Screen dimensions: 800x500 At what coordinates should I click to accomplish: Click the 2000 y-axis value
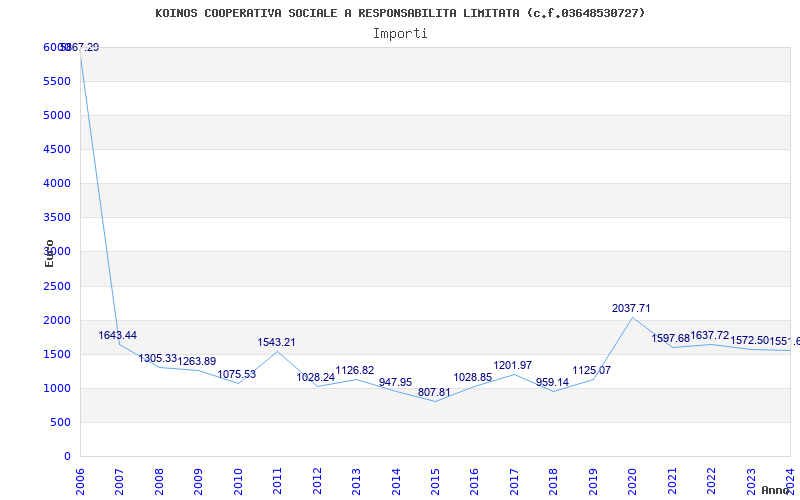pyautogui.click(x=57, y=320)
